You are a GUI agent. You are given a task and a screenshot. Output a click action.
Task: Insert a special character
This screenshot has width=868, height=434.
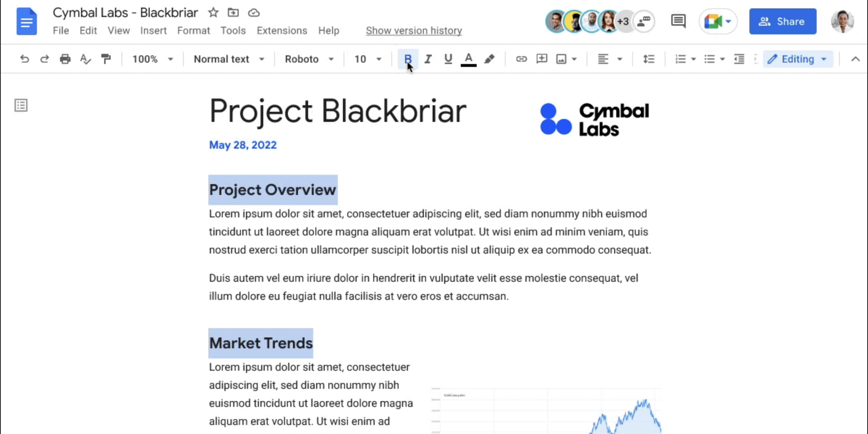coord(153,30)
